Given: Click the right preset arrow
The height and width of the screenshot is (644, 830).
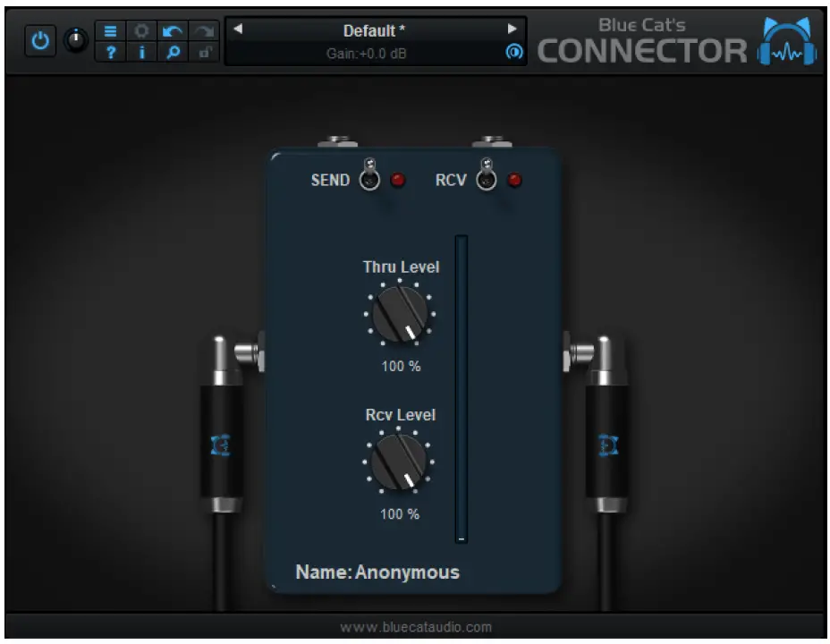Looking at the screenshot, I should point(512,29).
